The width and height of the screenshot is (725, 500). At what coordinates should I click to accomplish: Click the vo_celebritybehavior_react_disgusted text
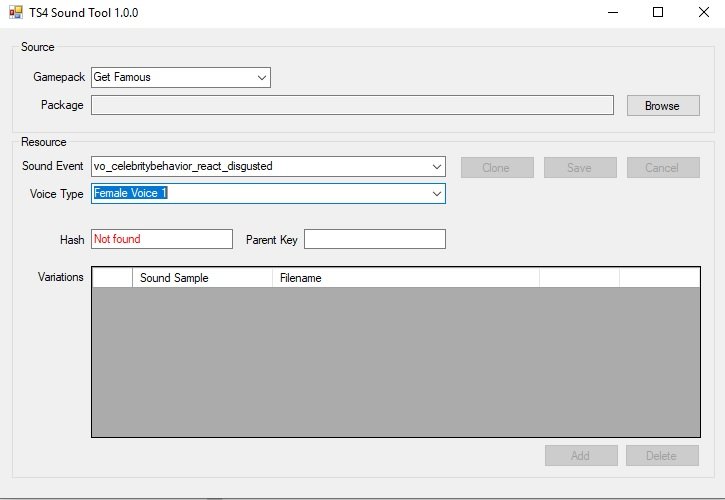pos(183,167)
